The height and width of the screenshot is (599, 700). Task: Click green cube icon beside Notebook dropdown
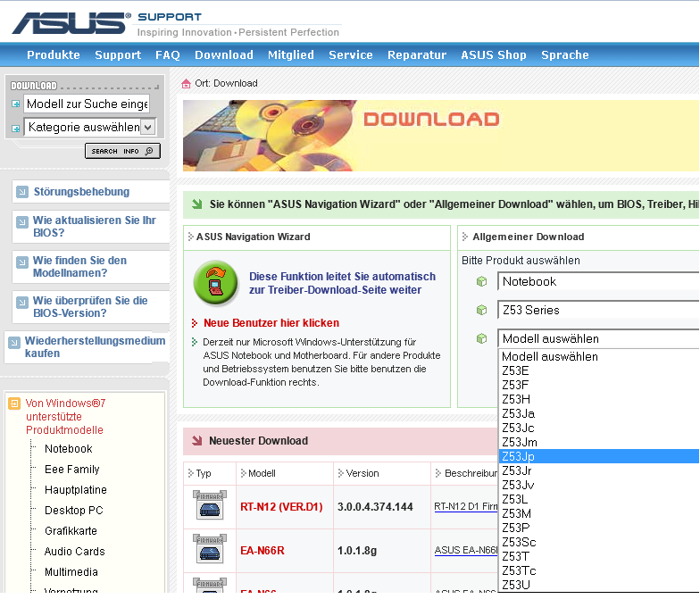click(x=481, y=282)
